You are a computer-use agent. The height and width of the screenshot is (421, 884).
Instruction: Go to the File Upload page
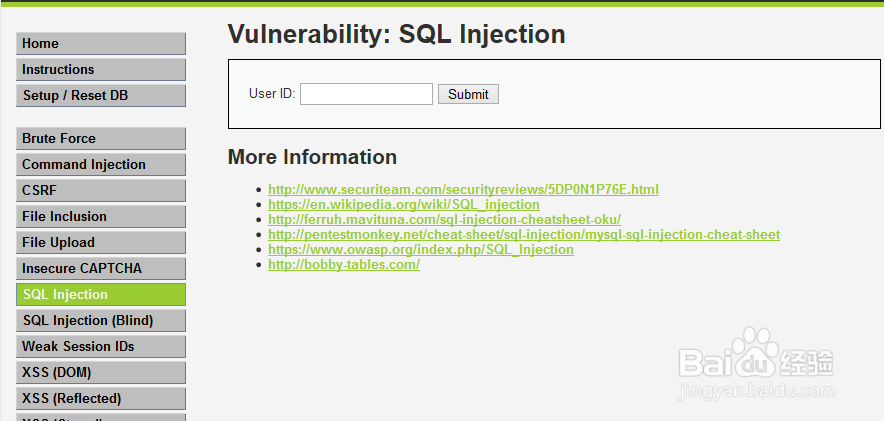pos(101,242)
